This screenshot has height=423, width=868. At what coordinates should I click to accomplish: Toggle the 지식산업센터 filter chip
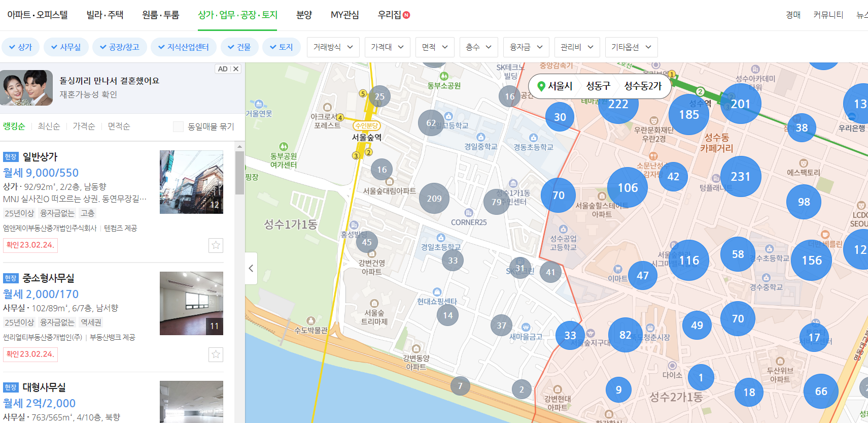(x=184, y=47)
